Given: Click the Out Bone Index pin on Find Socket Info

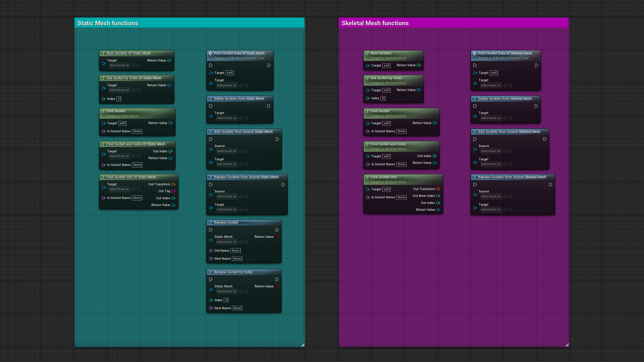Looking at the screenshot, I should coord(438,196).
